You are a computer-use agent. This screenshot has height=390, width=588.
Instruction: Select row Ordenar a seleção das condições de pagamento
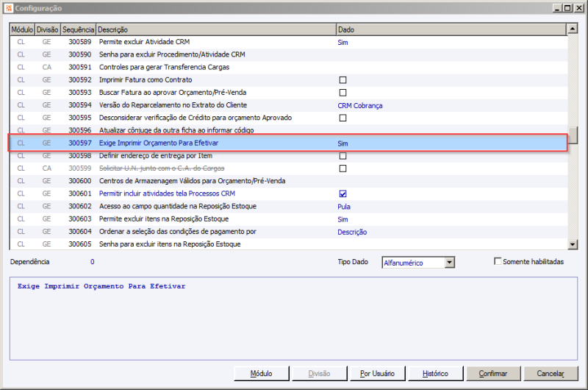pyautogui.click(x=288, y=232)
